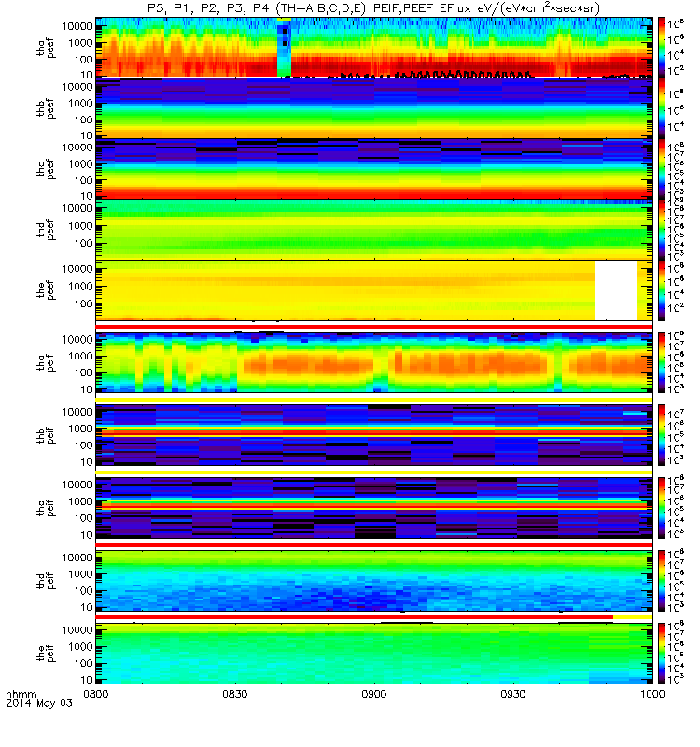Image resolution: width=700 pixels, height=747 pixels.
Task: Select the 'the peif' y-axis label
Action: click(46, 653)
